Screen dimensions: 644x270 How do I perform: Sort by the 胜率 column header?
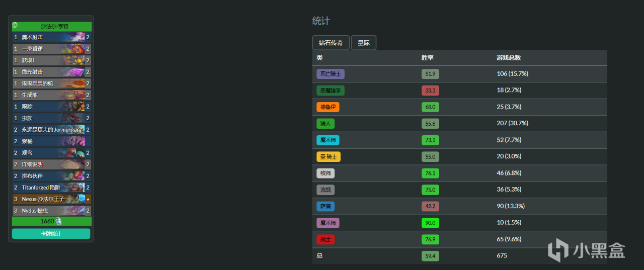[x=427, y=58]
